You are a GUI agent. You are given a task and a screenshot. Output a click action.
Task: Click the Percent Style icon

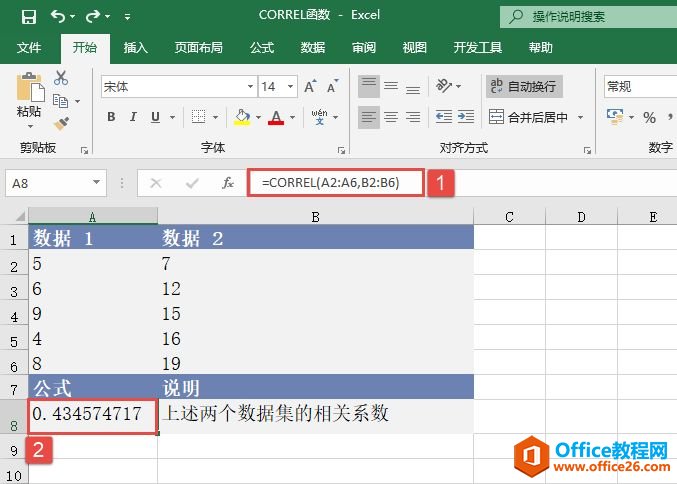[x=649, y=117]
